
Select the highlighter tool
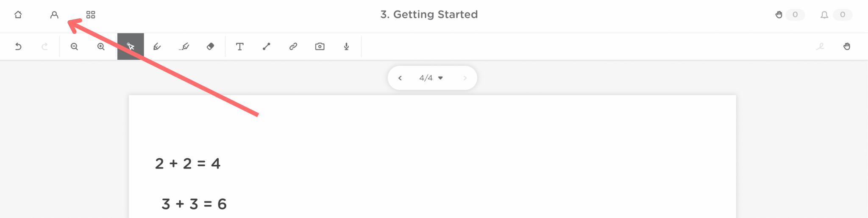click(x=184, y=47)
